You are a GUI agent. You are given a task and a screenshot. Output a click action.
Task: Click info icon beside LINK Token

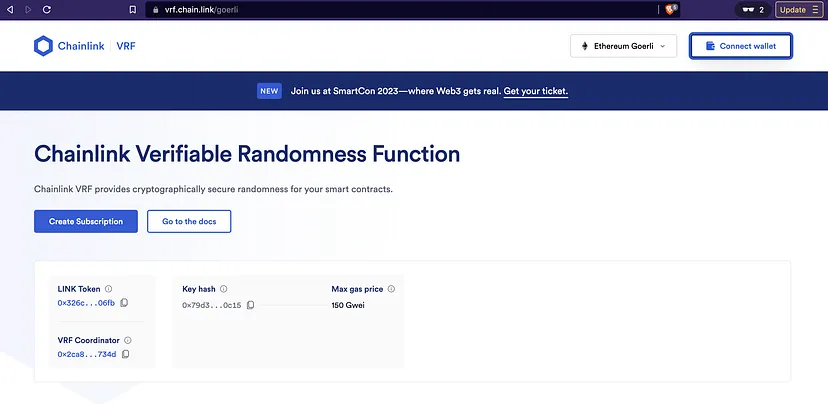(x=109, y=289)
